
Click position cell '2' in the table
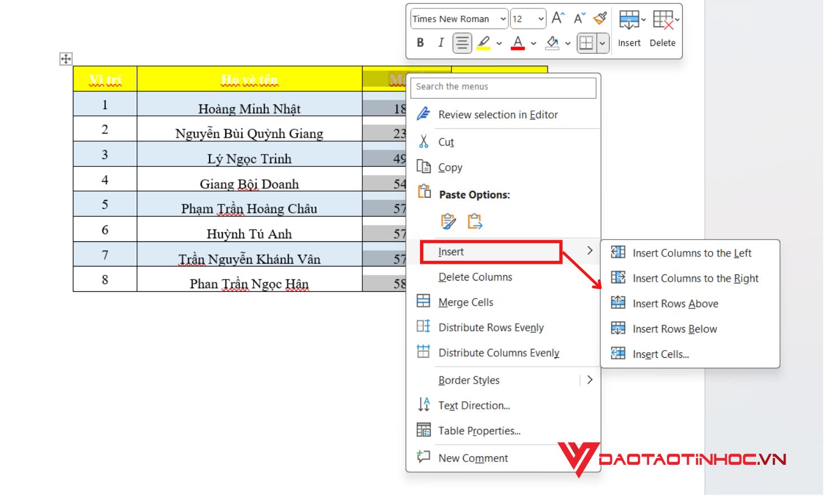coord(105,129)
